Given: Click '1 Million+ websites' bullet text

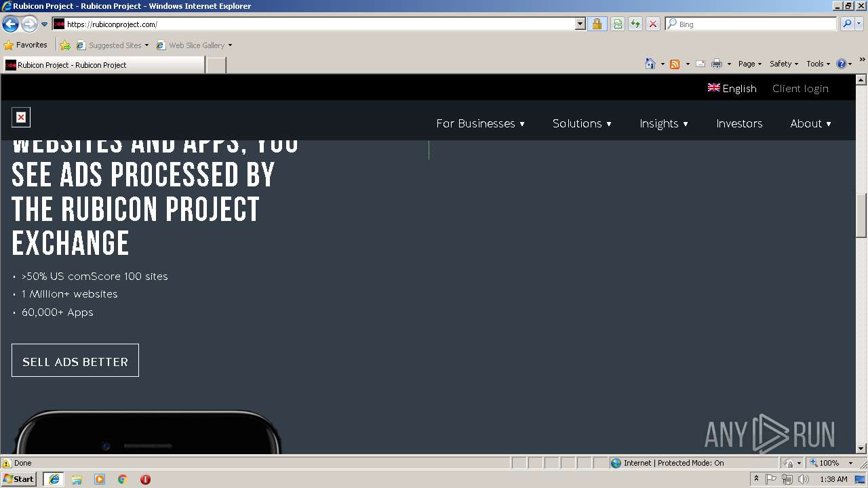Looking at the screenshot, I should [70, 294].
